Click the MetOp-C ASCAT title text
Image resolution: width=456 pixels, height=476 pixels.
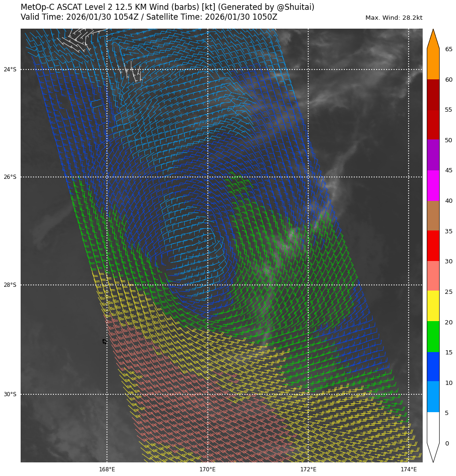tap(167, 8)
